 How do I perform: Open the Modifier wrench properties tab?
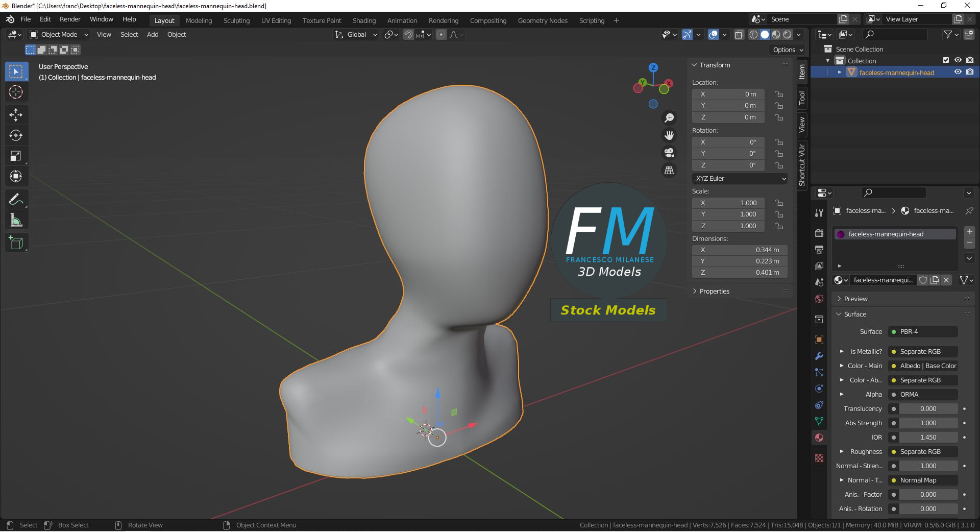point(819,356)
